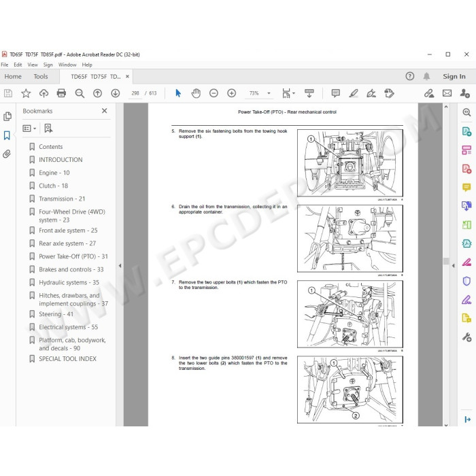476x476 pixels.
Task: Jump to Brakes and controls - 33 bookmark
Action: pyautogui.click(x=71, y=269)
